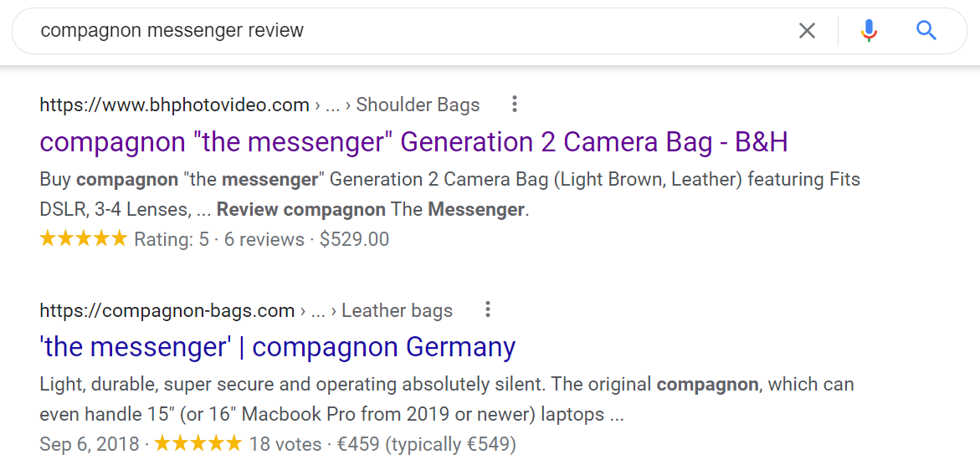Click the Shoulder Bags breadcrumb text
980x470 pixels.
pos(418,105)
